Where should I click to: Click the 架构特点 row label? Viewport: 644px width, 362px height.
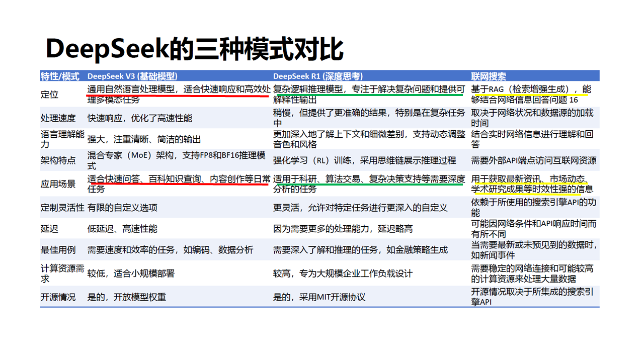click(x=58, y=160)
